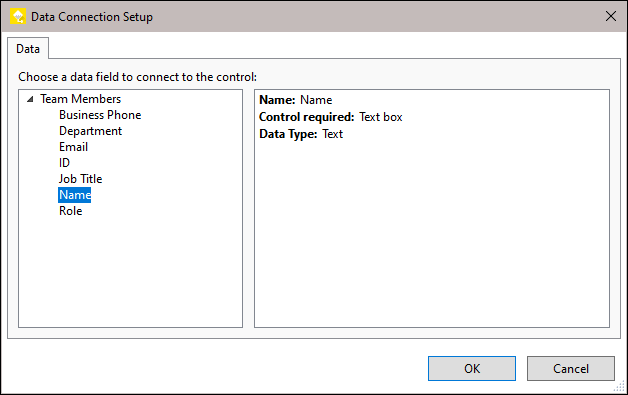Image resolution: width=628 pixels, height=395 pixels.
Task: Close the Data Connection Setup dialog
Action: coord(611,16)
